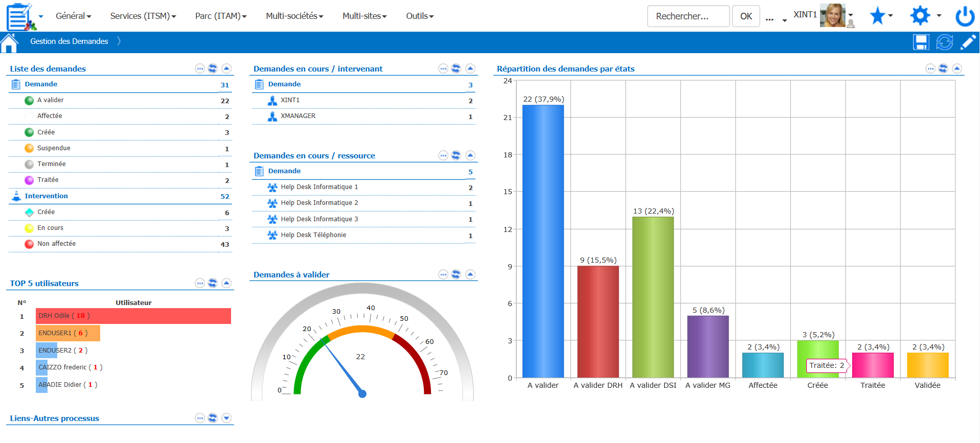Open the Parc (ITAM) menu
Screen dimensions: 980x443
click(220, 16)
